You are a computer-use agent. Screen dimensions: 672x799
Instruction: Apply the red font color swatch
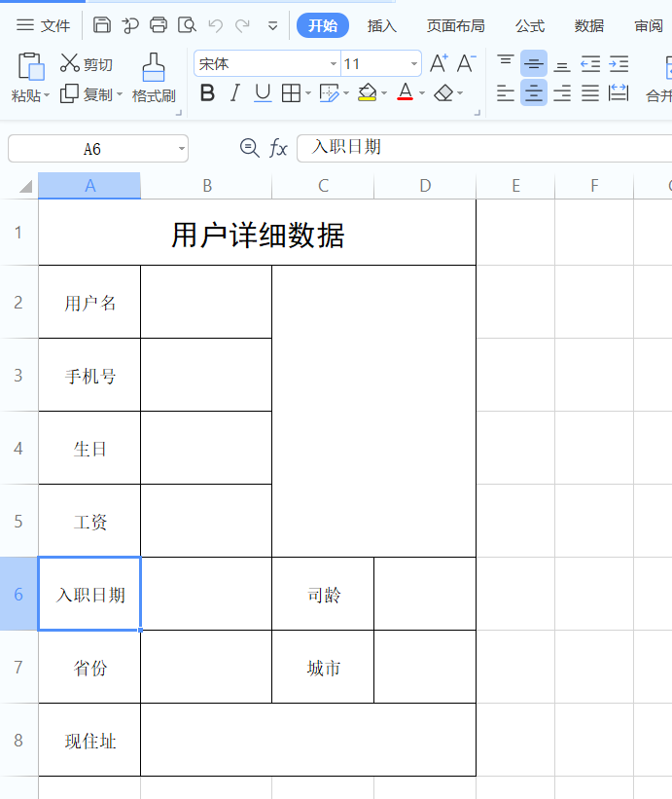406,92
